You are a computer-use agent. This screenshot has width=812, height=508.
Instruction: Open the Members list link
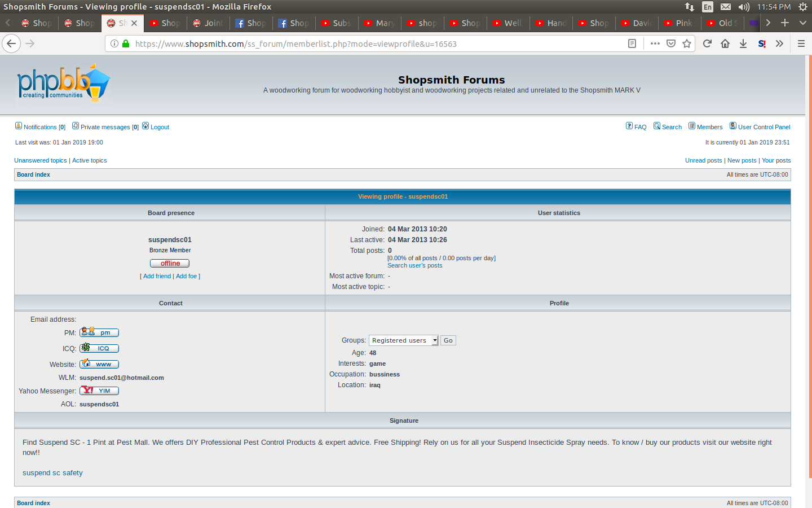pos(709,127)
